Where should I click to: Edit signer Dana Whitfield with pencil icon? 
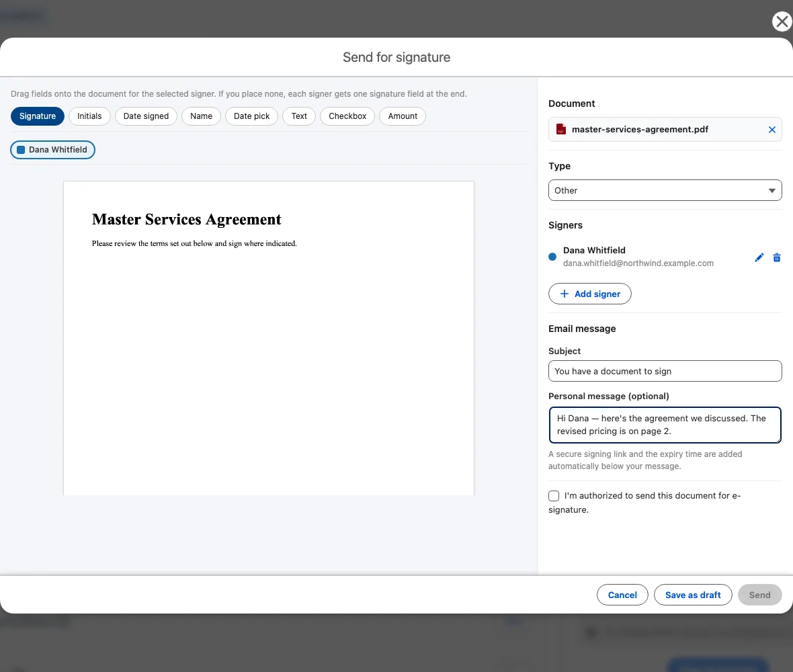coord(759,257)
